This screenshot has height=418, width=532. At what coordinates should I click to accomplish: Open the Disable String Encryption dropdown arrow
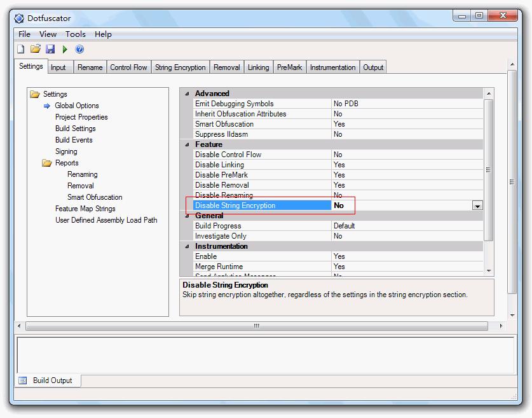pos(477,206)
